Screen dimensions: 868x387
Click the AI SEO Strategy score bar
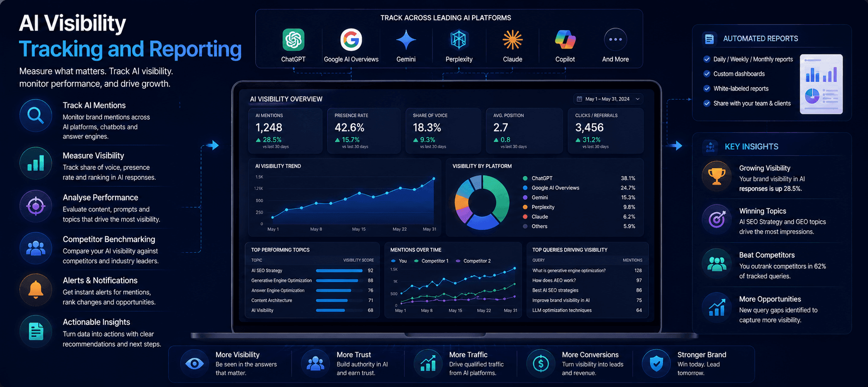coord(339,271)
